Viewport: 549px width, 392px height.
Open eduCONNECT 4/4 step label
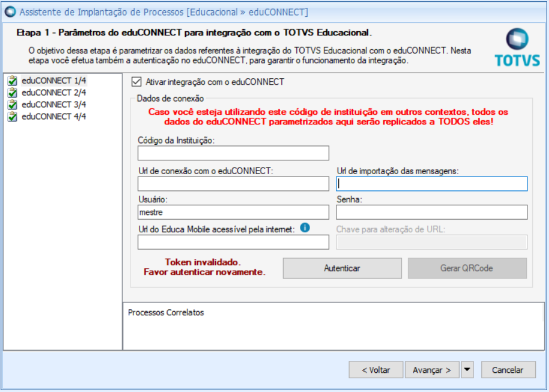coord(54,116)
